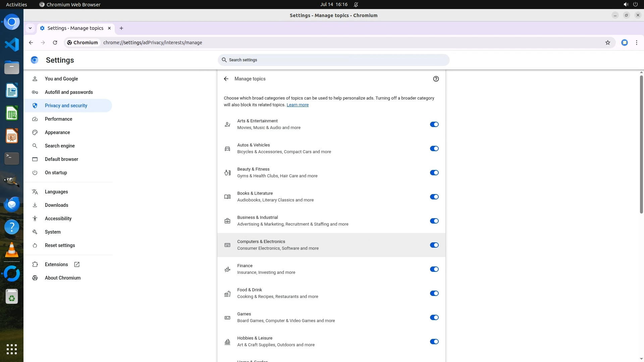Disable the Finance topic toggle
The image size is (644, 362).
point(434,269)
